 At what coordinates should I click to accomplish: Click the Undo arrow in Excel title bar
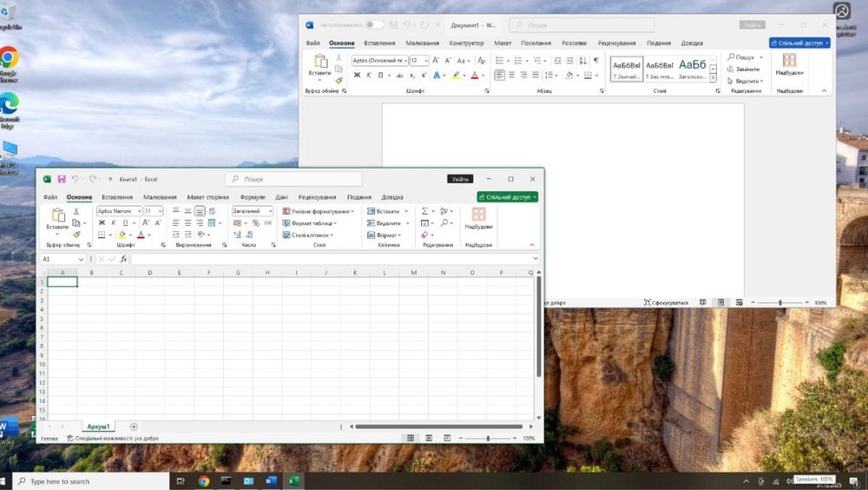point(75,179)
